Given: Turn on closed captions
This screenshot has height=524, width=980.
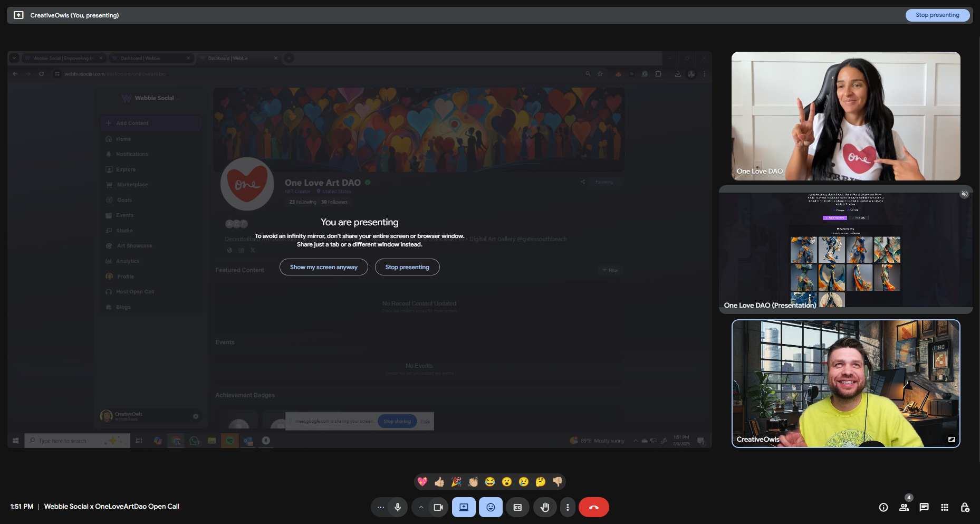Looking at the screenshot, I should (517, 507).
